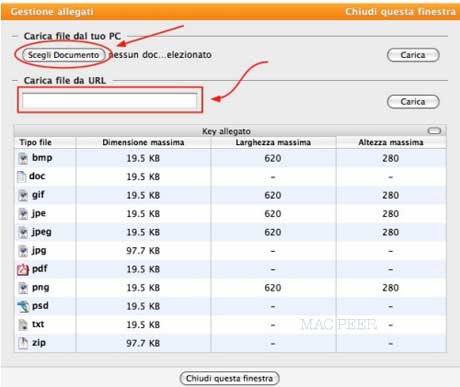Click the jpeg file type icon
This screenshot has height=387, width=460.
pyautogui.click(x=23, y=232)
